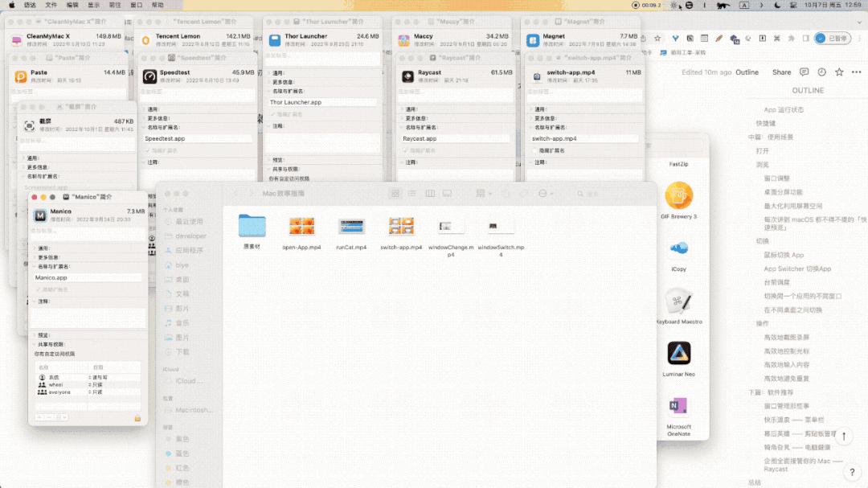Screen dimensions: 868x488
Task: Select iCloud item in Finder sidebar
Action: [x=184, y=381]
